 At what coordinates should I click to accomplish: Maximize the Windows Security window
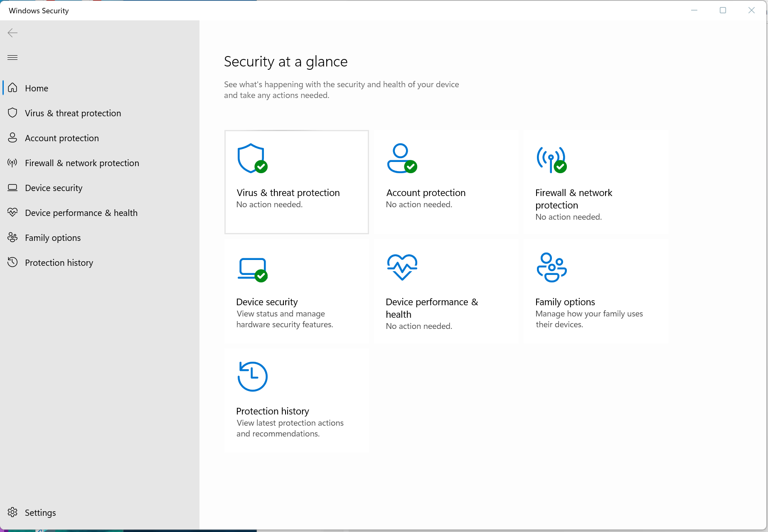point(723,10)
